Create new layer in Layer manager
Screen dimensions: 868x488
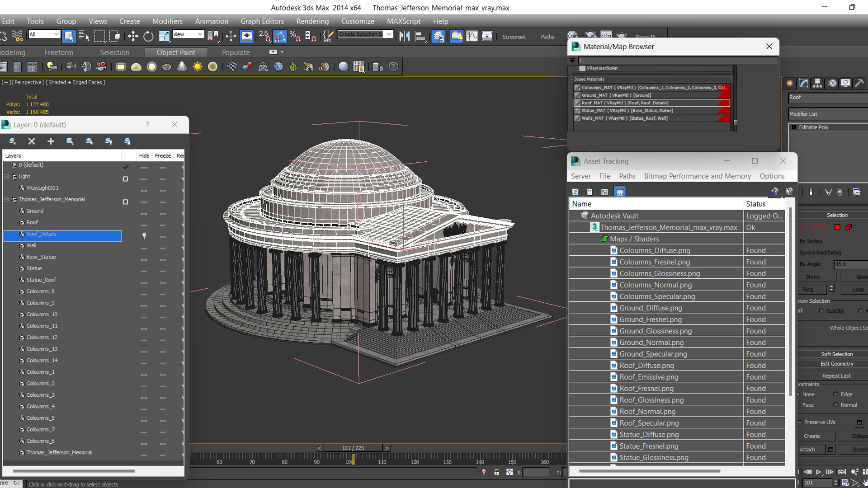point(13,141)
